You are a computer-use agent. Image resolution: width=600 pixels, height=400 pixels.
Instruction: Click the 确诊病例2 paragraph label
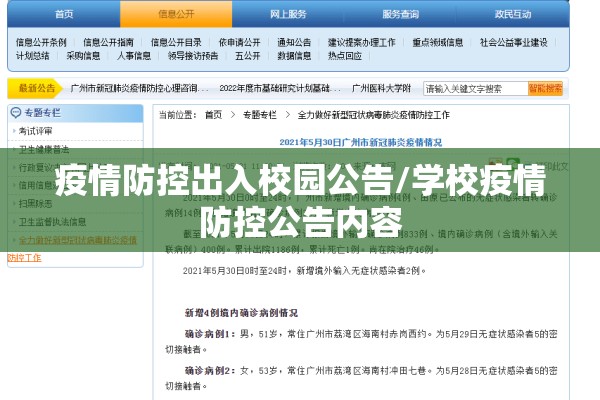[210, 371]
